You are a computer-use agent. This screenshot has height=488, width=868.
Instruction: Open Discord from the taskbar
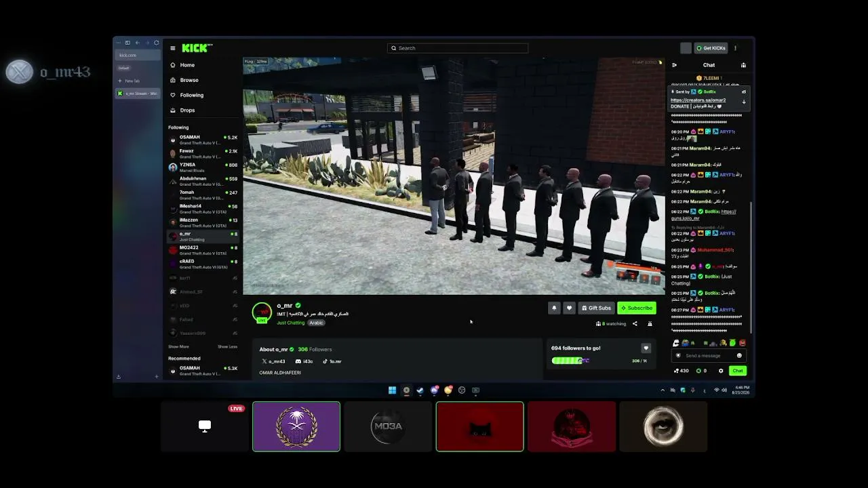pyautogui.click(x=434, y=390)
